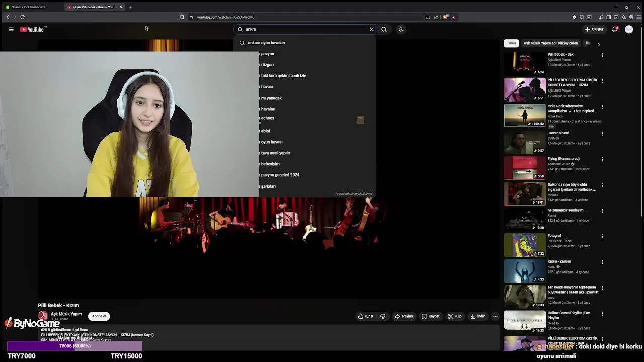The height and width of the screenshot is (362, 644).
Task: Open Aşk Müzik Yapım channel name
Action: click(66, 314)
